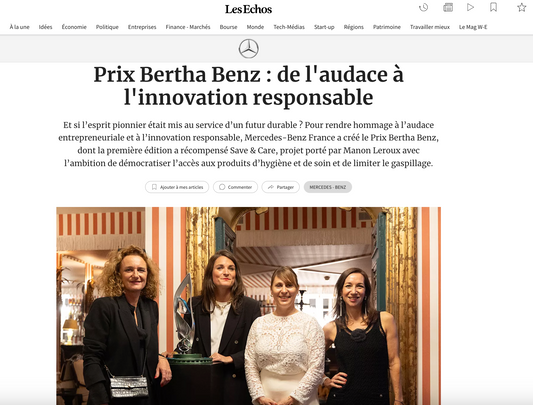Open the Bourse section
Viewport: 533px width, 405px height.
tap(228, 27)
